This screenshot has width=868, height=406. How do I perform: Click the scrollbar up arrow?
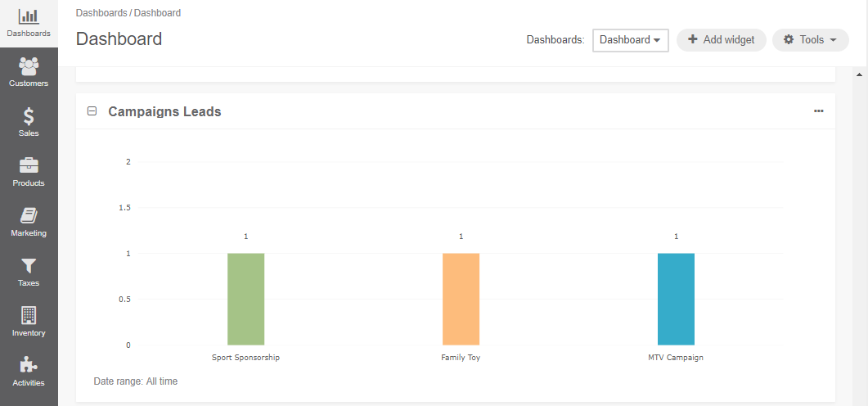[860, 74]
